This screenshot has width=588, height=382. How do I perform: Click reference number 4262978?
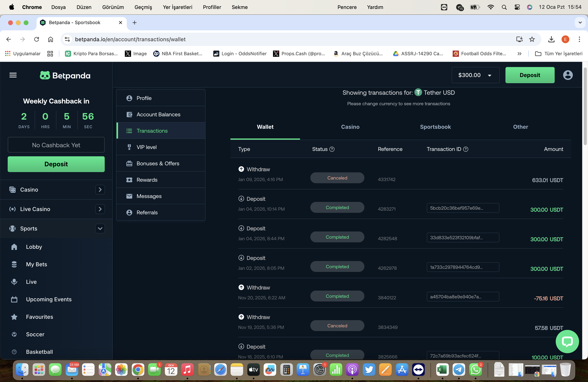point(387,268)
